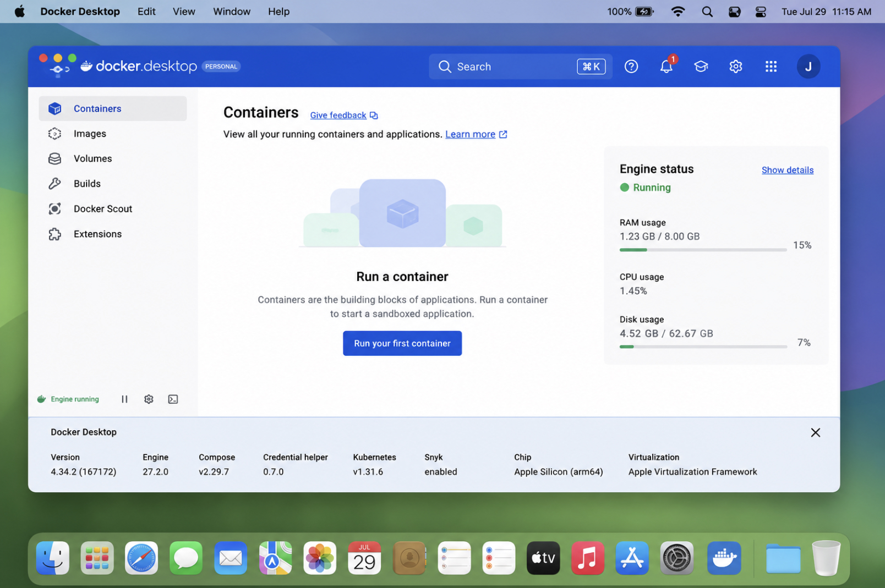885x588 pixels.
Task: Click Kubernetes version v1.31.6
Action: [x=368, y=472]
